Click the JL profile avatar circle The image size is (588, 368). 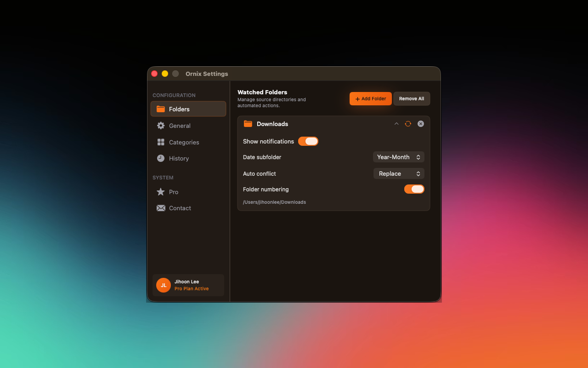coord(164,285)
